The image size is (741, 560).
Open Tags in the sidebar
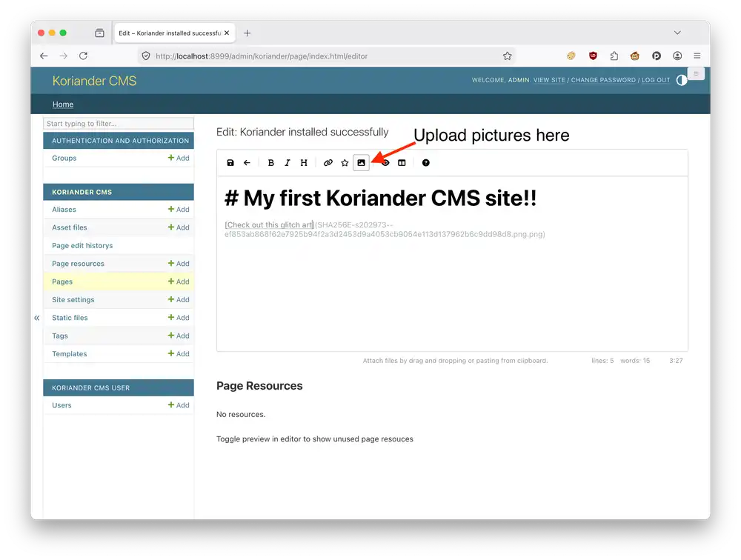[60, 336]
